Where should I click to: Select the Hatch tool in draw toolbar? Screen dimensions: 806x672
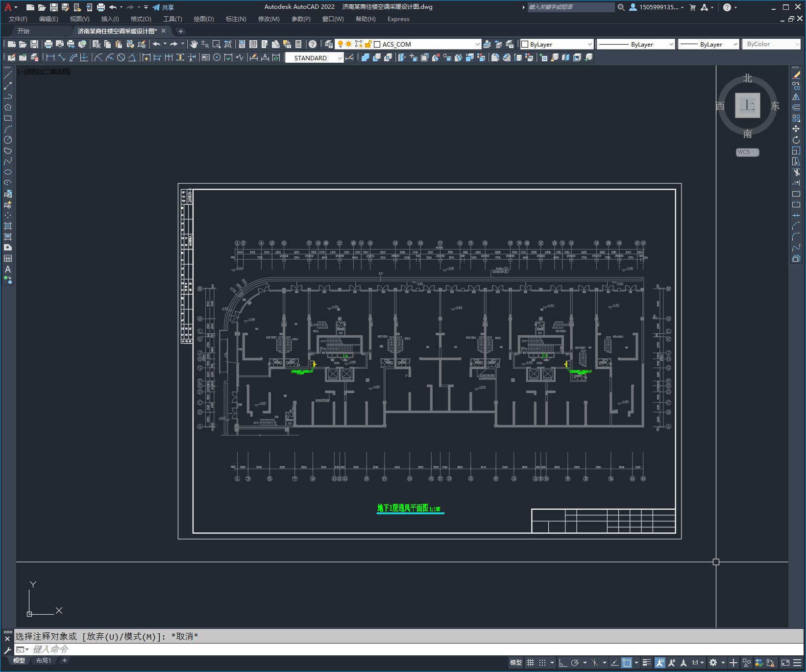pyautogui.click(x=7, y=226)
